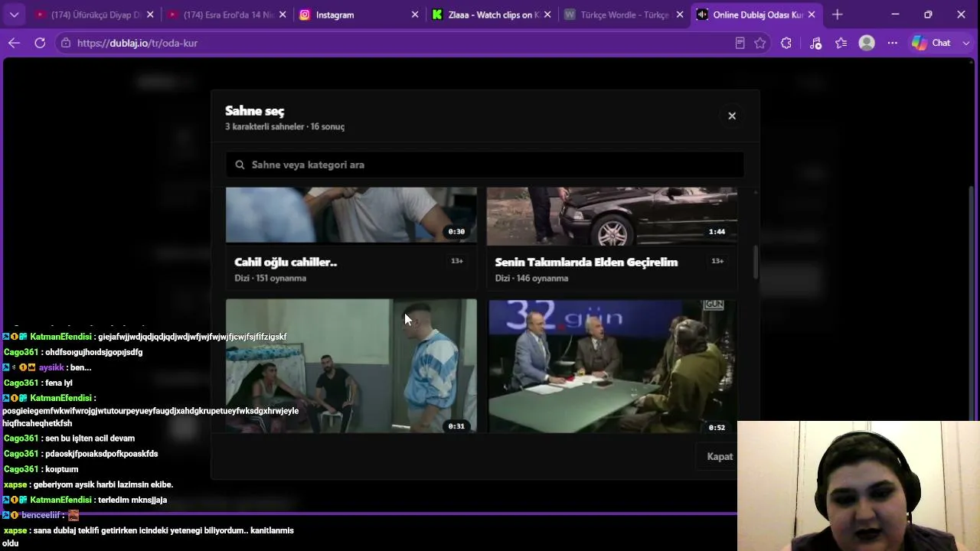The width and height of the screenshot is (980, 551).
Task: Close the 'Zlaaa - Watch clips' tab
Action: coord(547,15)
